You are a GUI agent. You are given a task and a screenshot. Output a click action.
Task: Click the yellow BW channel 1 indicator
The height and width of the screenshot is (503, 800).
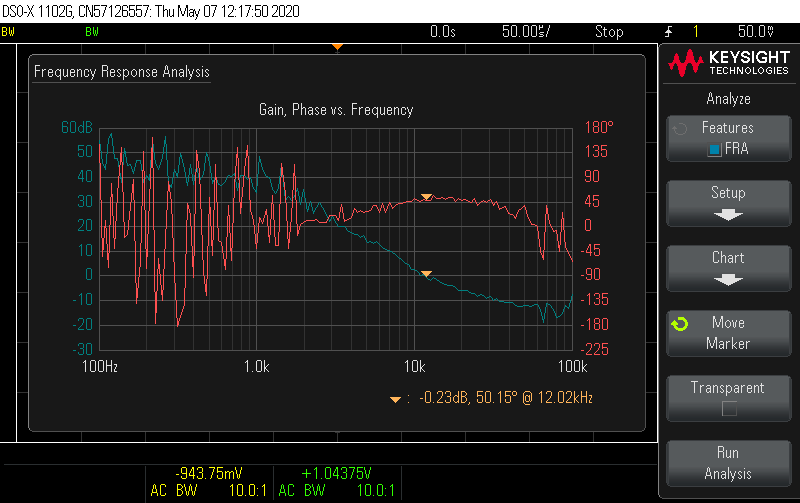8,32
